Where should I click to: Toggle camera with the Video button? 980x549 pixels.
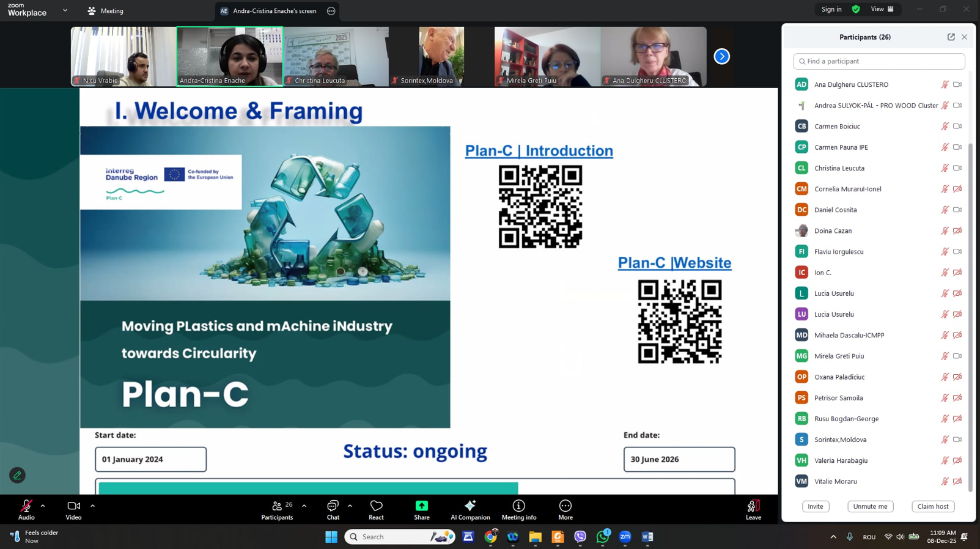point(73,509)
